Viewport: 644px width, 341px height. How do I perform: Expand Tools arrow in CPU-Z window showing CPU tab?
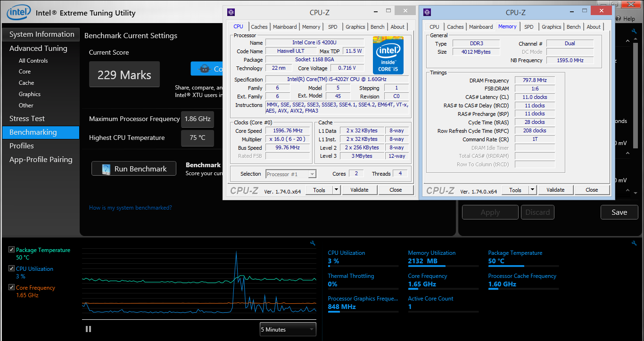(336, 190)
